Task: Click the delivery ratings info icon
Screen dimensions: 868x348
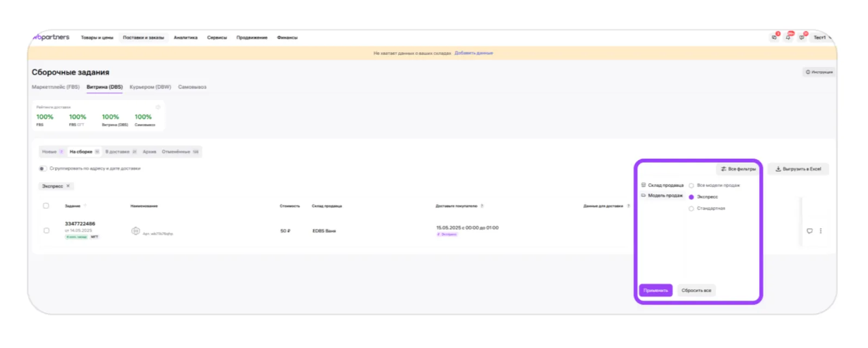Action: click(158, 107)
